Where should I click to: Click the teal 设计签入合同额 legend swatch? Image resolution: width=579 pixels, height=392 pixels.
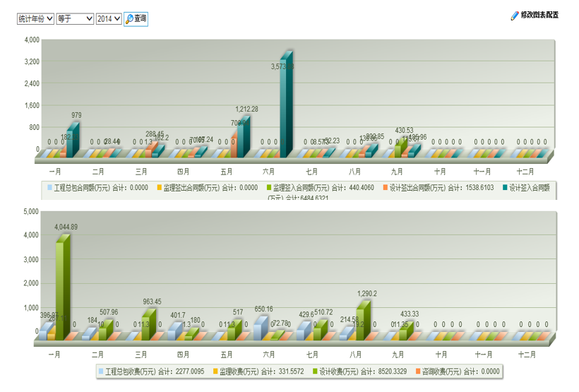(x=505, y=188)
